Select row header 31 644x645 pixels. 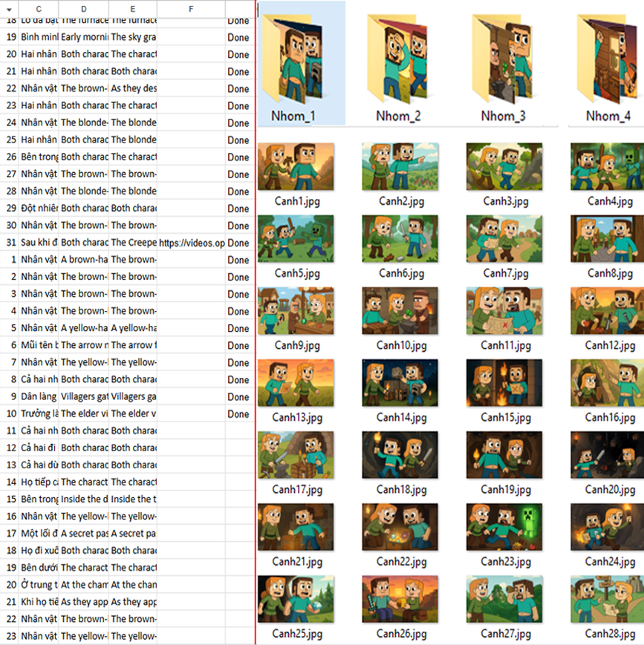pyautogui.click(x=11, y=243)
